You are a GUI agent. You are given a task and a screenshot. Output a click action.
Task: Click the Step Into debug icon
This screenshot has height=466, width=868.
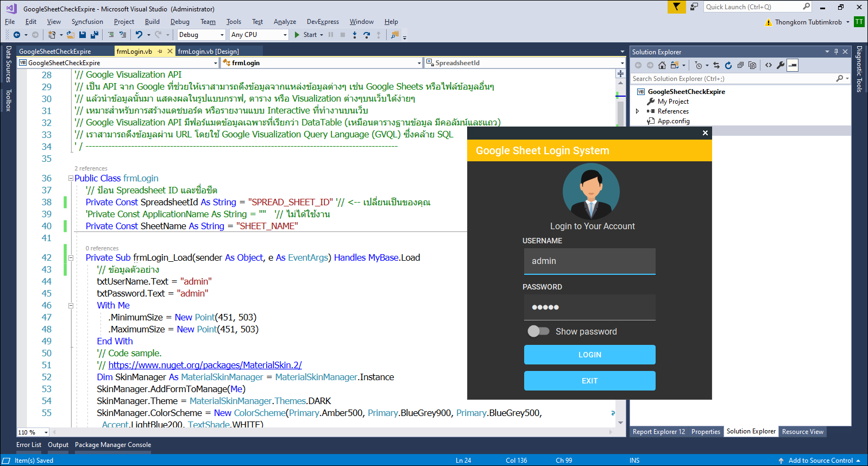click(355, 35)
